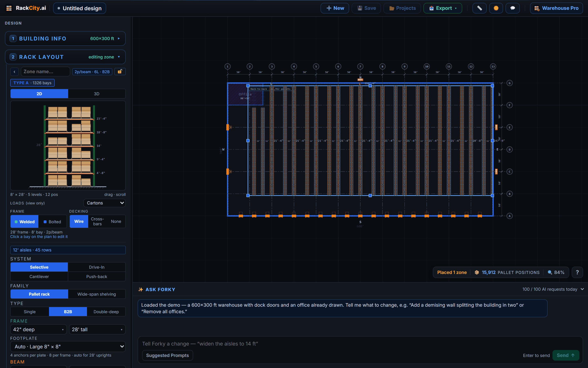The height and width of the screenshot is (368, 588).
Task: Click the upper west wall door marker
Action: [228, 127]
